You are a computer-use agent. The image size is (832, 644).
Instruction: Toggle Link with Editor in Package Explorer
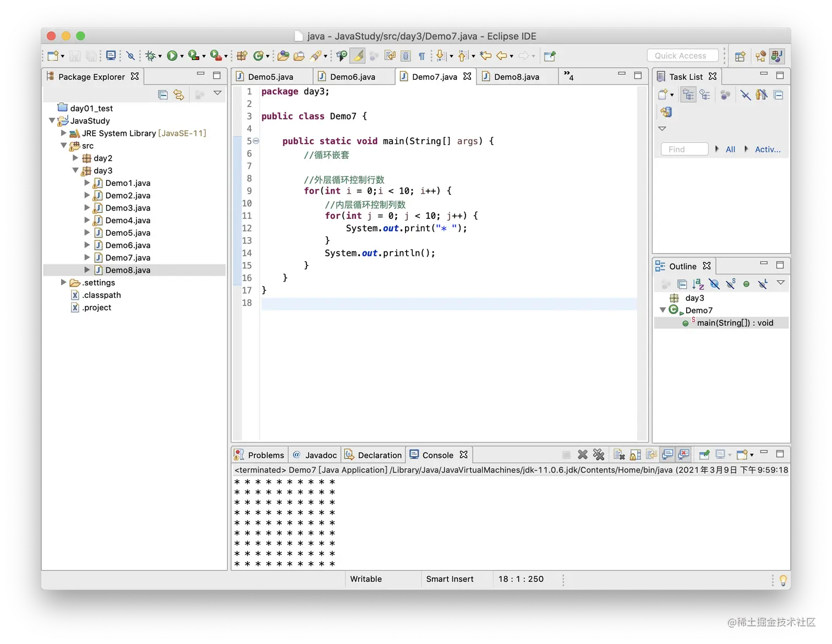point(179,95)
